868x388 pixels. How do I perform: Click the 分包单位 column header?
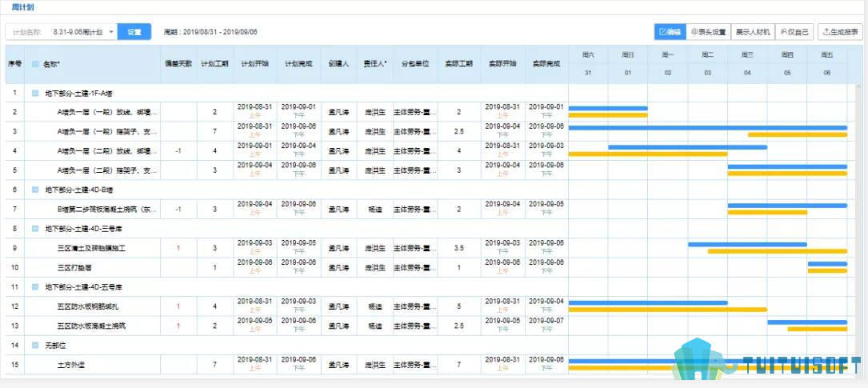tap(415, 64)
